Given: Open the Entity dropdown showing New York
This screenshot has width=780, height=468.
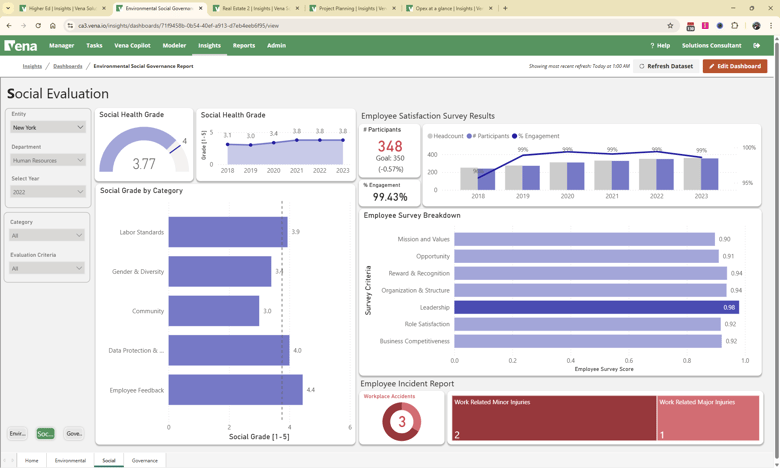Looking at the screenshot, I should [x=47, y=127].
